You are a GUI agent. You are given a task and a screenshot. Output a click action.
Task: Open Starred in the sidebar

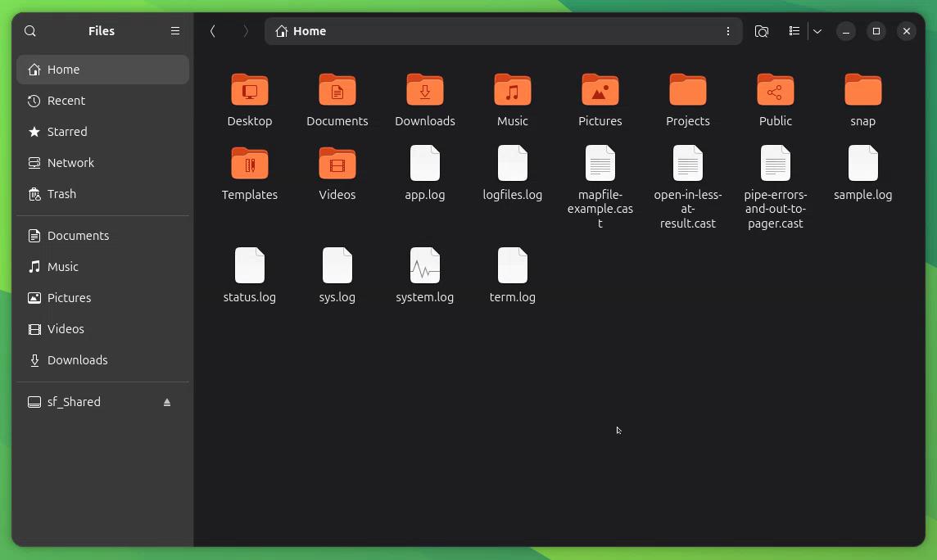[102, 131]
